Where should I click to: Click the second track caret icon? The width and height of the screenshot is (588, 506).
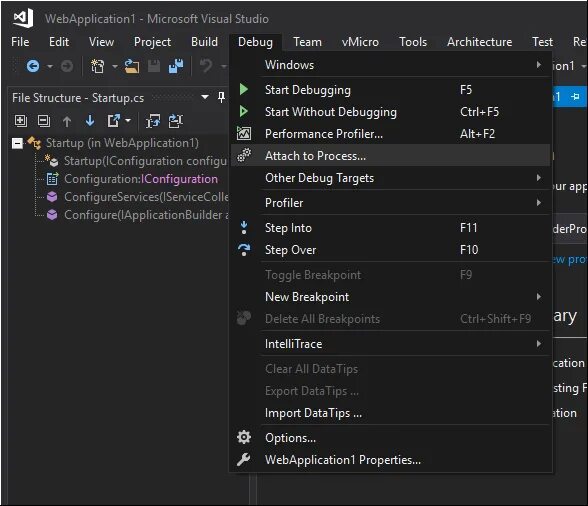pyautogui.click(x=176, y=121)
